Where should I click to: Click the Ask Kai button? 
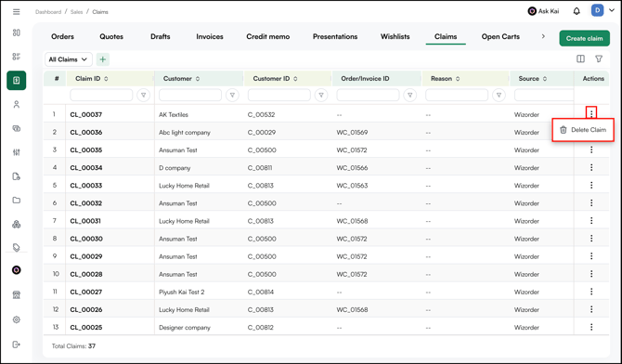click(543, 11)
